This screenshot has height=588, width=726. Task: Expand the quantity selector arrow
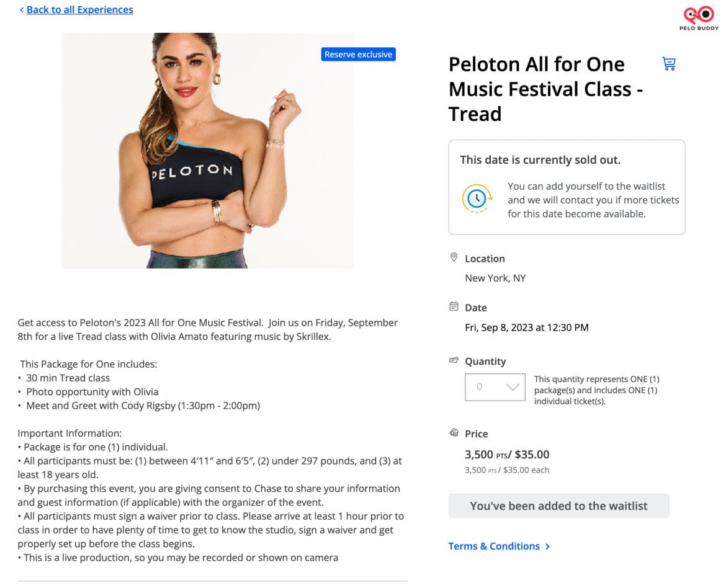click(513, 387)
